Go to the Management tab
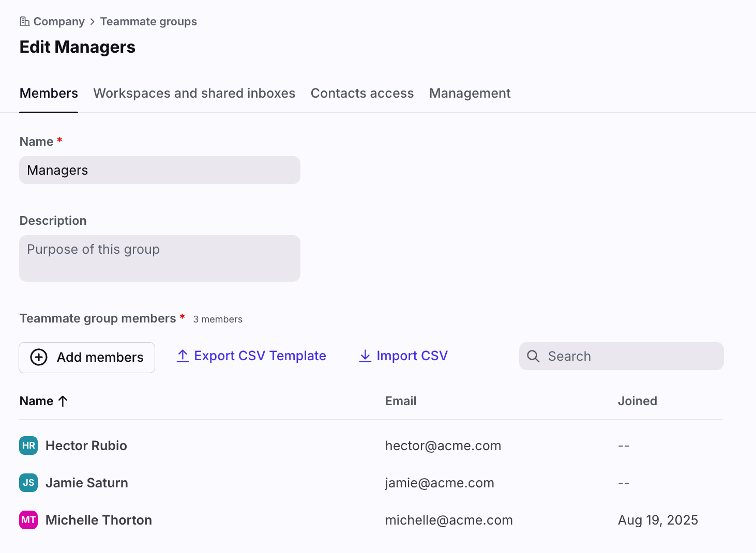Screen dimensions: 756x553 tap(470, 93)
